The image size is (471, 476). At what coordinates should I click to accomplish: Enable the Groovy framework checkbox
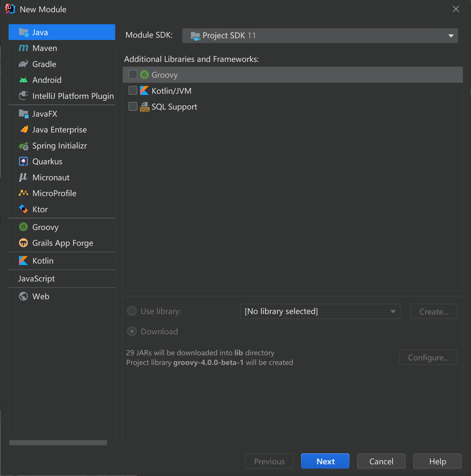coord(133,75)
